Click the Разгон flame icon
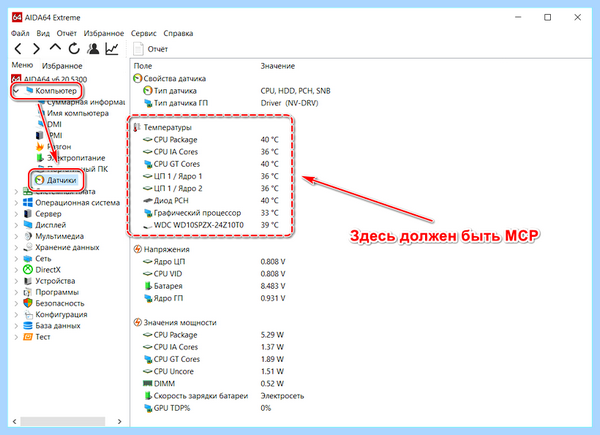 pyautogui.click(x=40, y=147)
